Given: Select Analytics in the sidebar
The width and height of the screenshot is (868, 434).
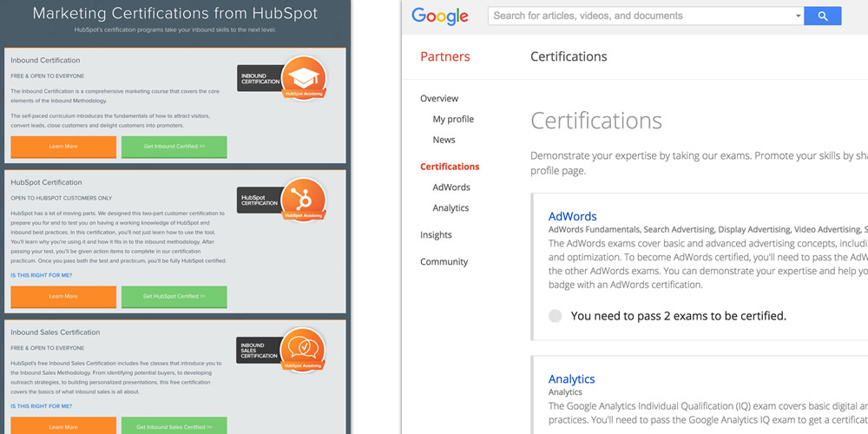Looking at the screenshot, I should (450, 208).
